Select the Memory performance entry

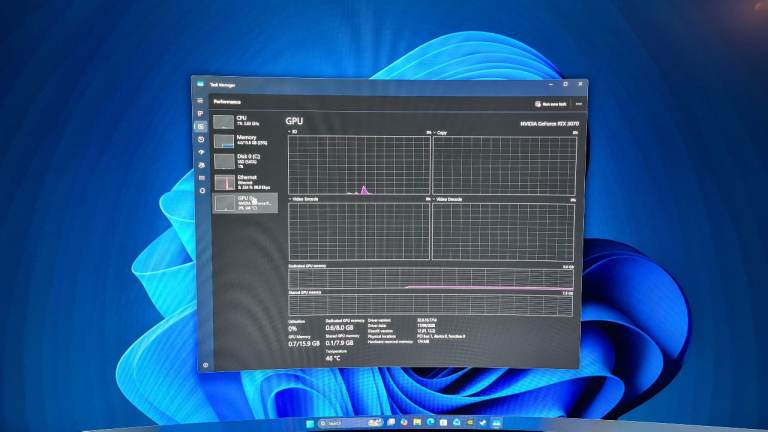point(244,141)
